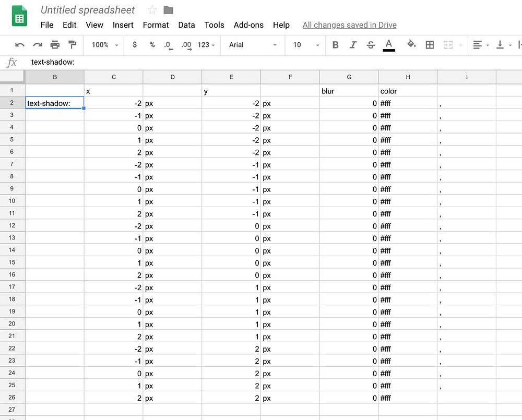522x420 pixels.
Task: Select column I header
Action: (x=467, y=77)
